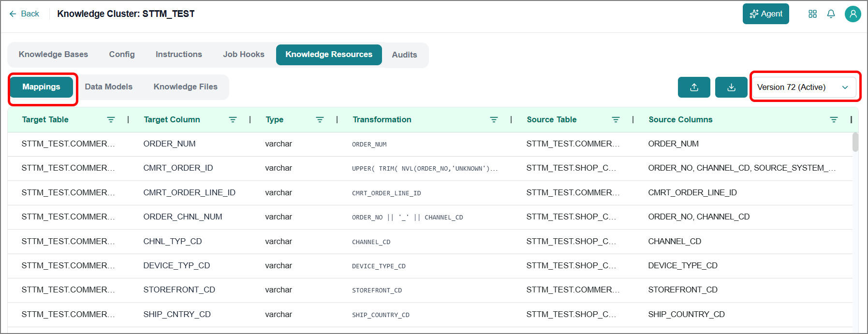Click the CHNL_TYP_CD target column cell
The image size is (868, 334).
click(x=173, y=242)
